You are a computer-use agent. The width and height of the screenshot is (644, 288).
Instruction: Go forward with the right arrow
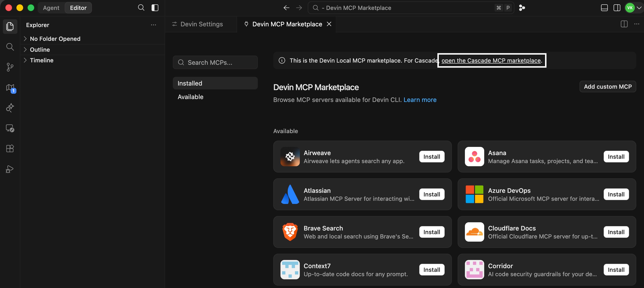point(299,8)
